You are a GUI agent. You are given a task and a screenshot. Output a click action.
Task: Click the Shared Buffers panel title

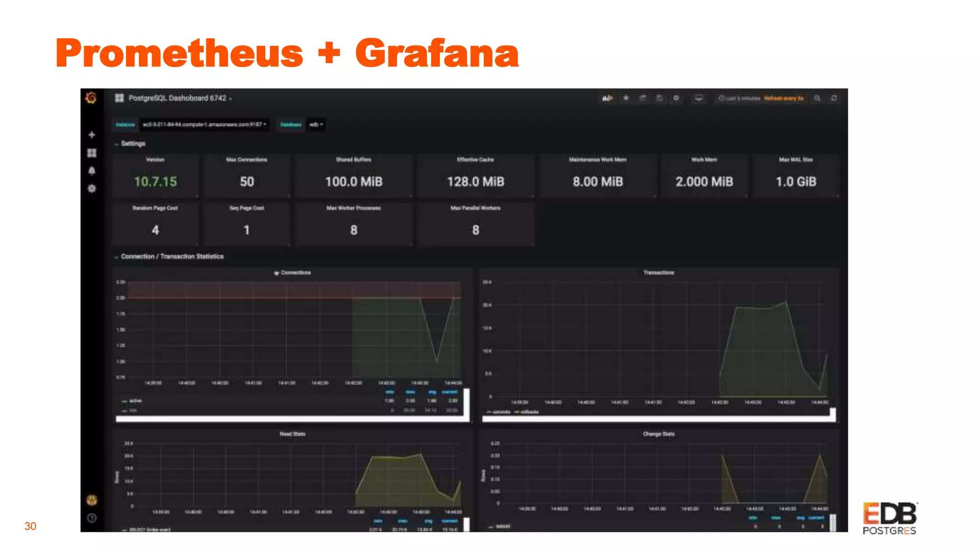tap(354, 160)
